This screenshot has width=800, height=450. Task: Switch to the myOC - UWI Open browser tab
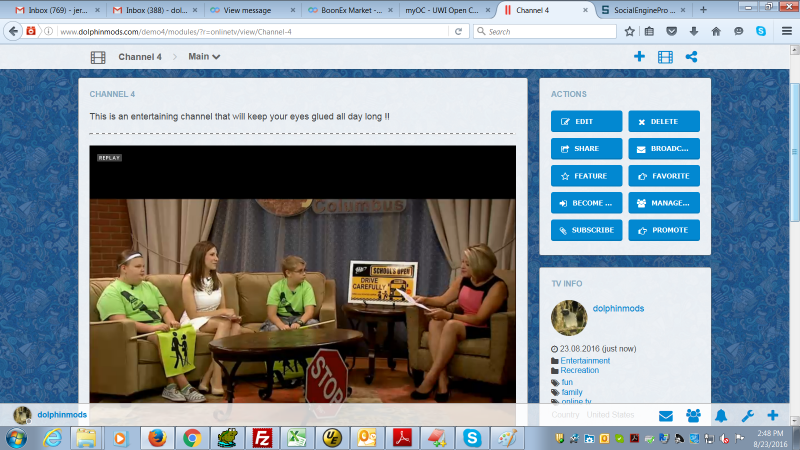(x=446, y=10)
